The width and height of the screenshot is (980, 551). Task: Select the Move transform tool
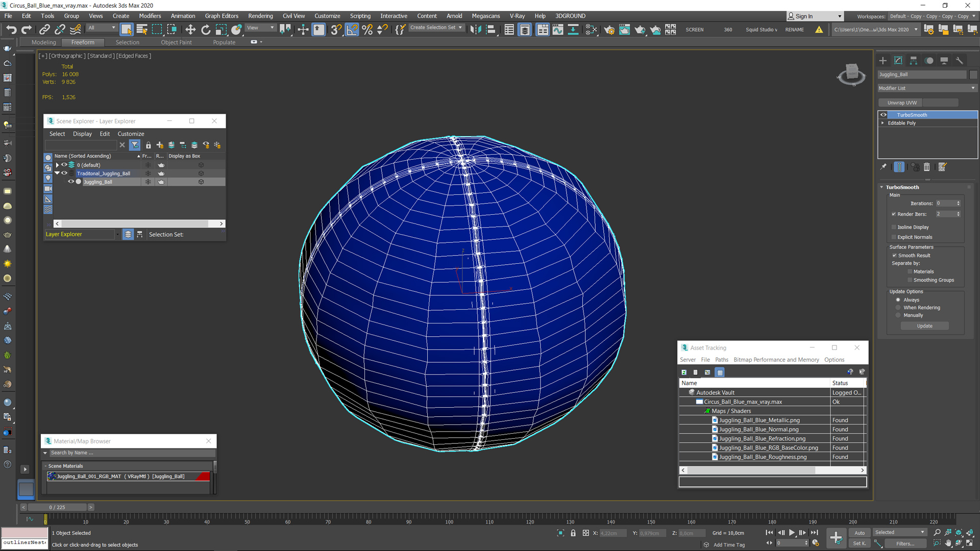190,30
